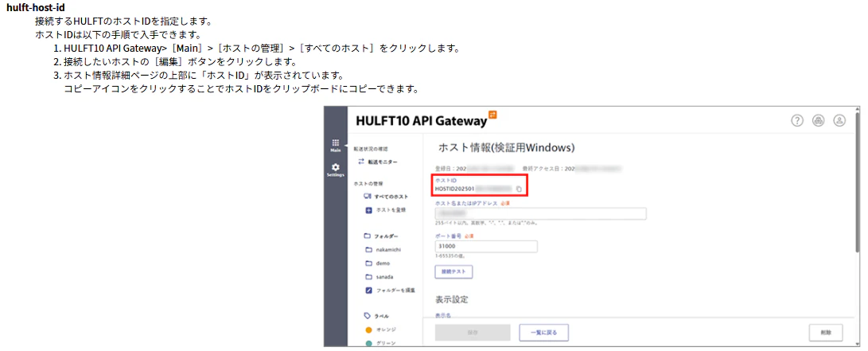Select the グリーン label
Viewport: 868px width, 351px height.
381,343
